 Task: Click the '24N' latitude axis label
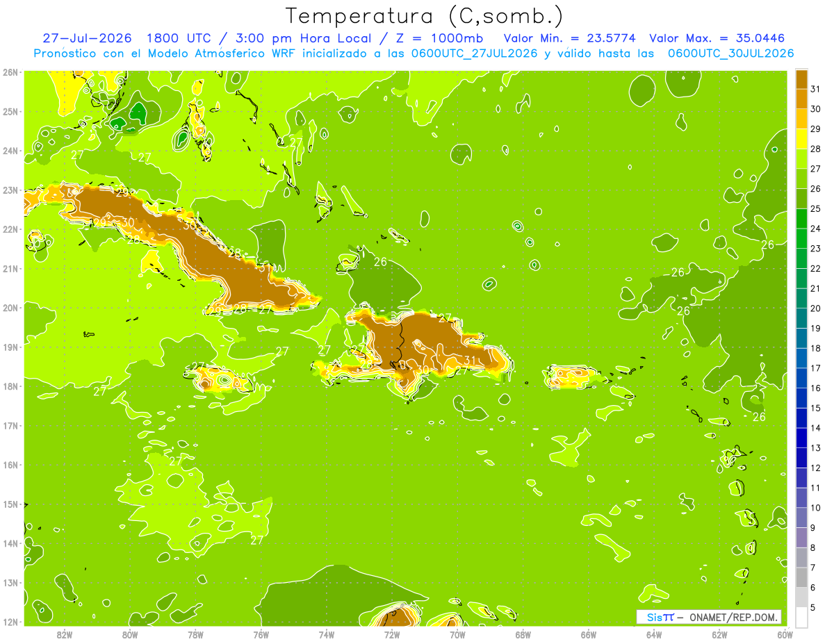tap(10, 150)
